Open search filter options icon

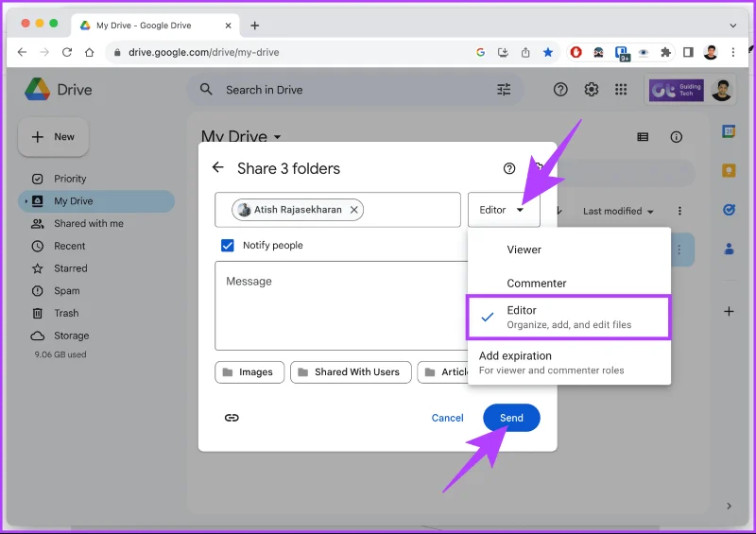click(x=504, y=89)
